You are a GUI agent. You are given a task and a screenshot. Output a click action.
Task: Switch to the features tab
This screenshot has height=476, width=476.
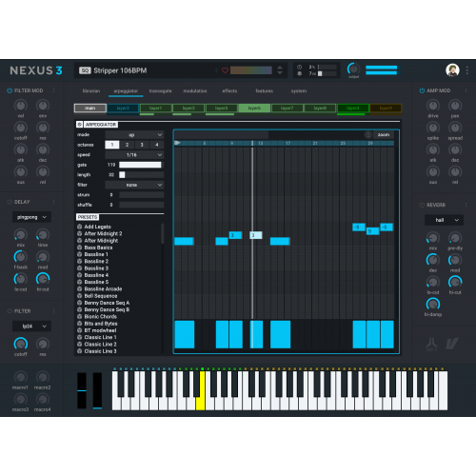[265, 91]
